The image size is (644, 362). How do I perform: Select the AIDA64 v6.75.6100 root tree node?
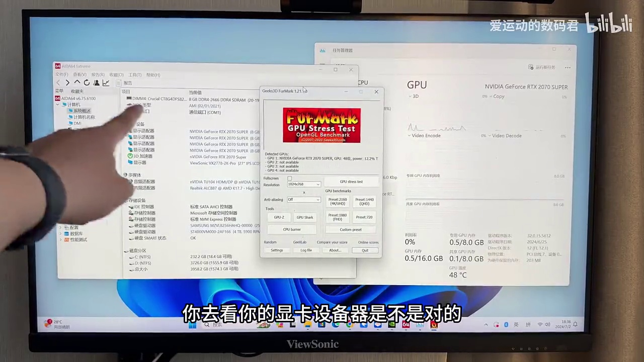click(75, 98)
